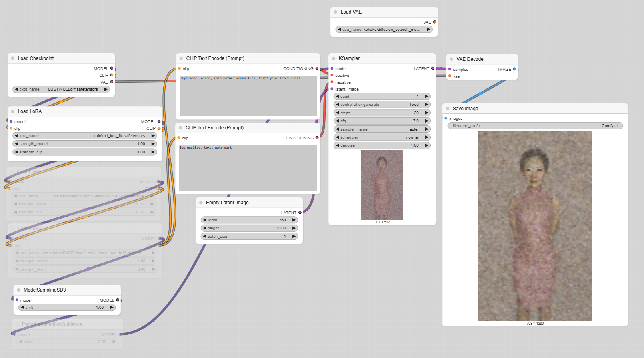Decrease cfg value with its left arrow
Image resolution: width=644 pixels, height=358 pixels.
click(x=338, y=121)
